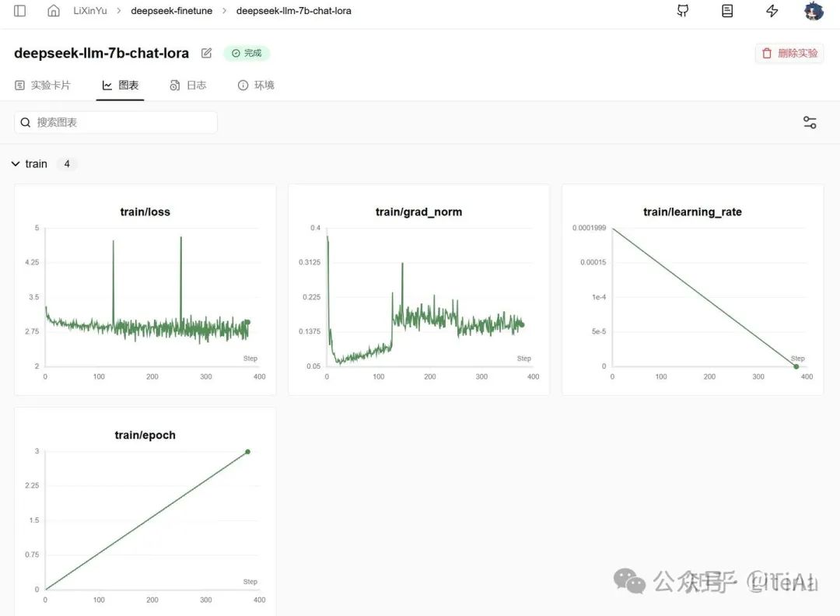Open the train/grad_norm chart
The width and height of the screenshot is (840, 616).
(419, 290)
